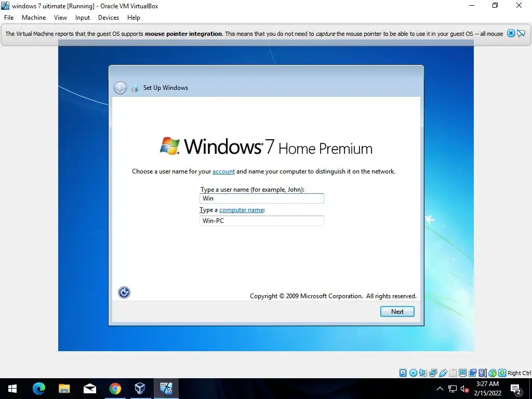
Task: Launch Microsoft Edge from the taskbar
Action: [38, 389]
